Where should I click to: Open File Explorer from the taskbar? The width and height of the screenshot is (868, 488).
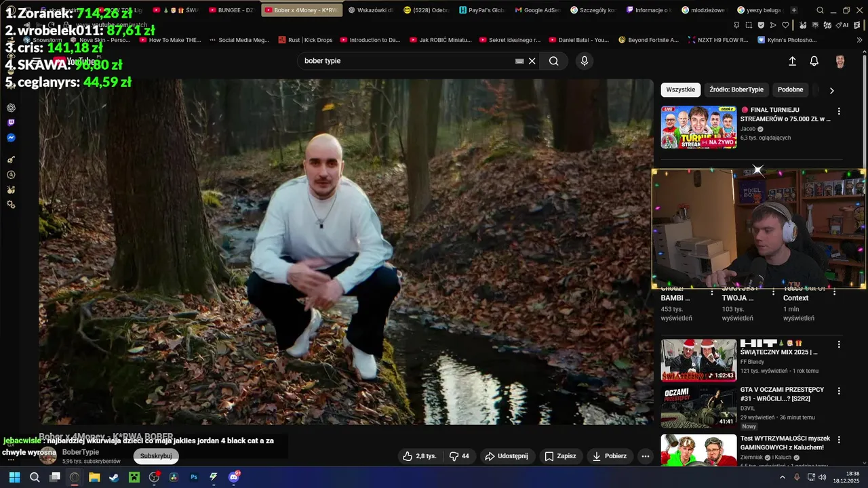pyautogui.click(x=94, y=477)
